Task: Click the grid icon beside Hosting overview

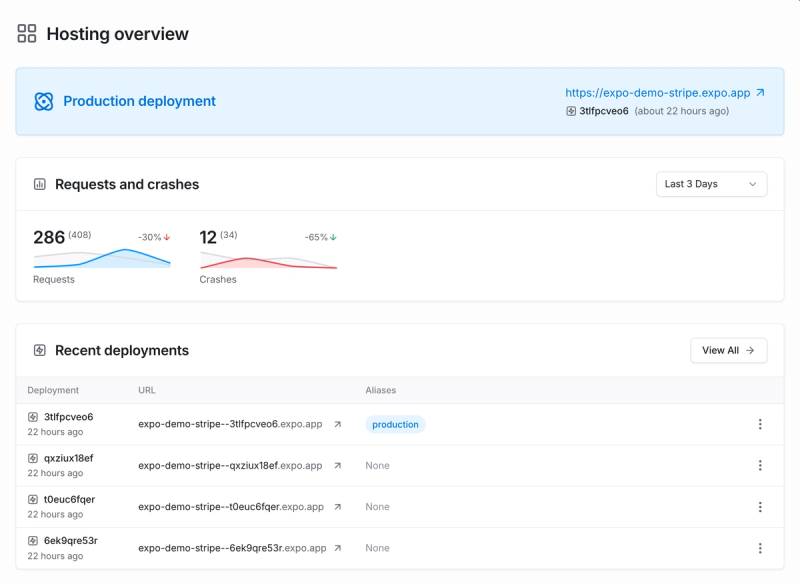Action: tap(27, 33)
